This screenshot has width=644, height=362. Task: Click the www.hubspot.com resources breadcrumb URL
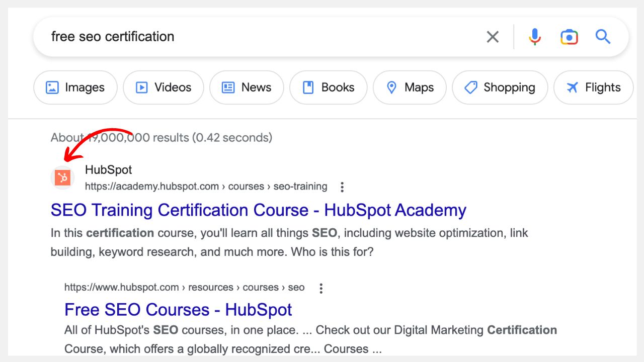tap(184, 288)
